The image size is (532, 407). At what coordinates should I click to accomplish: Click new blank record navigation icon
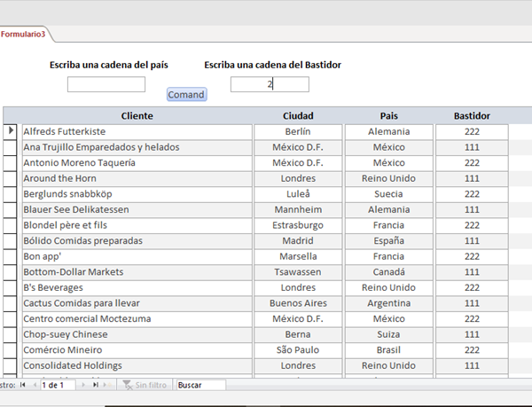(x=108, y=385)
